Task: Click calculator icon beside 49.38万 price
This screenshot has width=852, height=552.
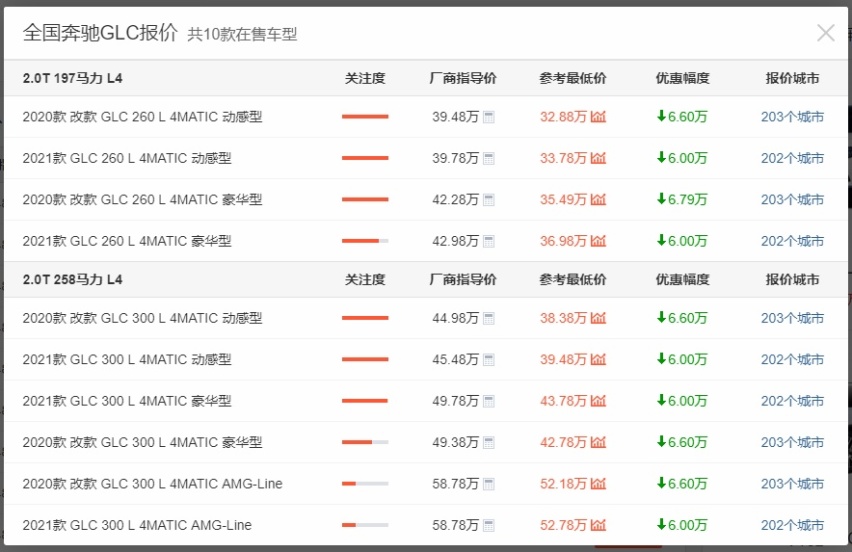Action: [489, 443]
